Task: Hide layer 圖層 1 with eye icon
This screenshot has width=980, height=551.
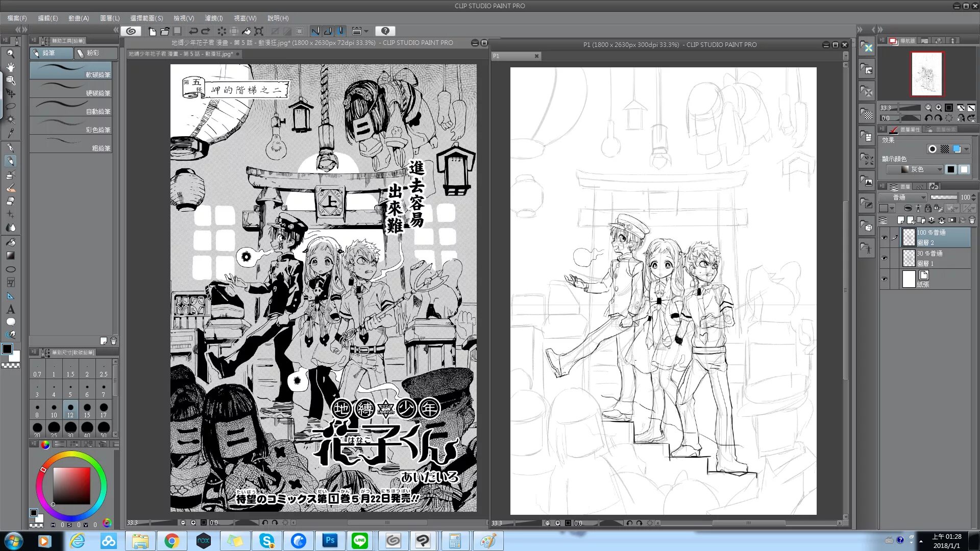Action: (885, 258)
